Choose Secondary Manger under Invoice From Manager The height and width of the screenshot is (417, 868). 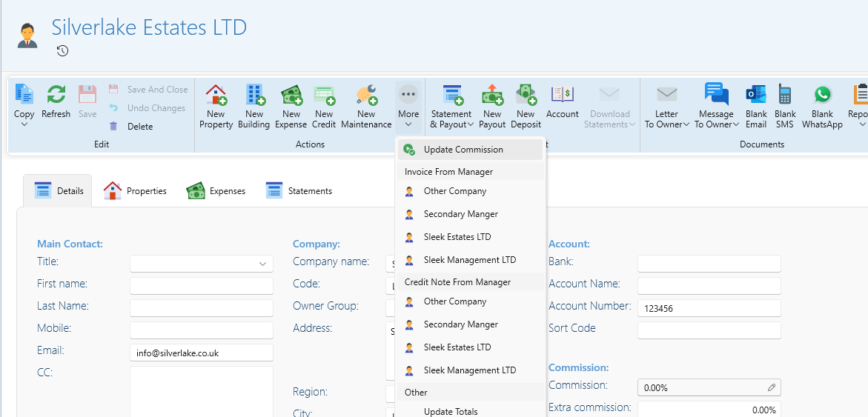pyautogui.click(x=470, y=214)
